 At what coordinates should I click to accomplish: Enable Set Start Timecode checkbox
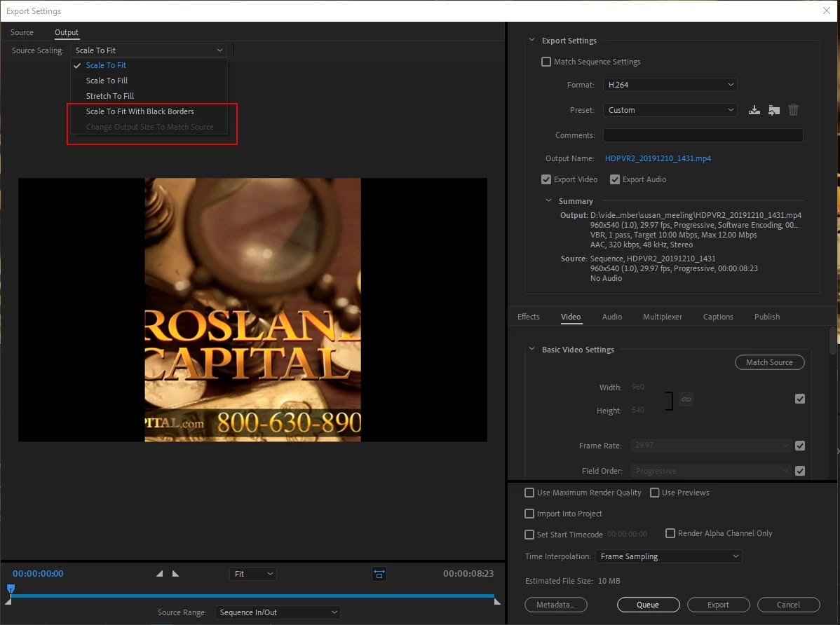[x=529, y=535]
